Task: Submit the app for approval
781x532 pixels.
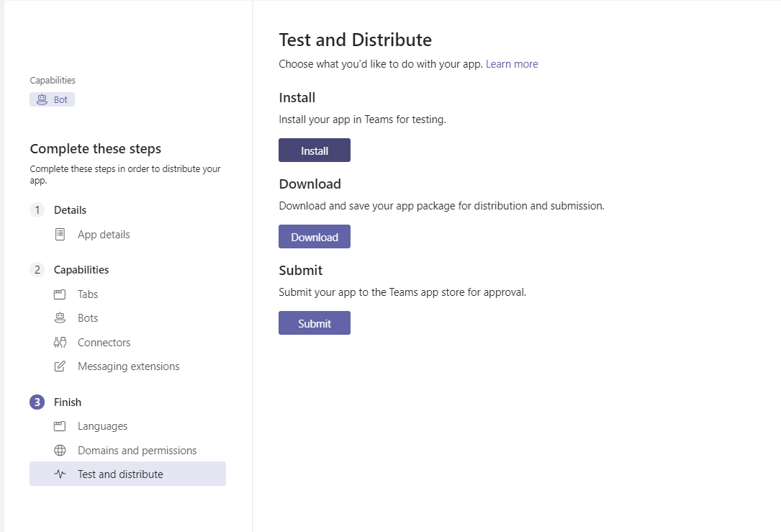Action: pos(315,323)
